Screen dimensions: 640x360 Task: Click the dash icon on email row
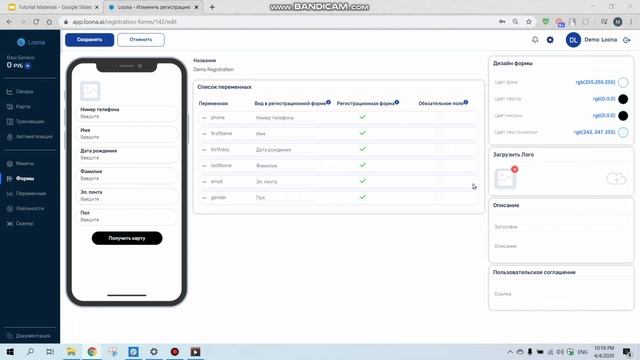(204, 181)
